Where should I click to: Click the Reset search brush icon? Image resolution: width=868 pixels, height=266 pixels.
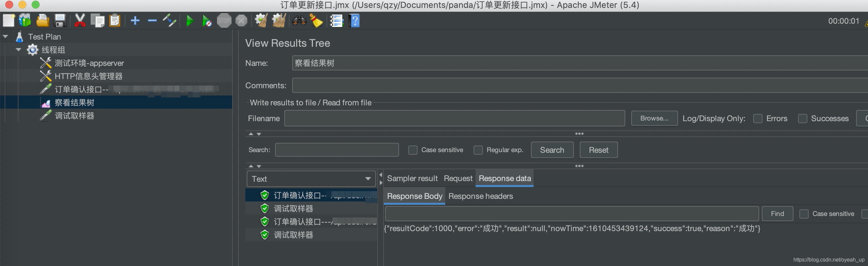[316, 21]
